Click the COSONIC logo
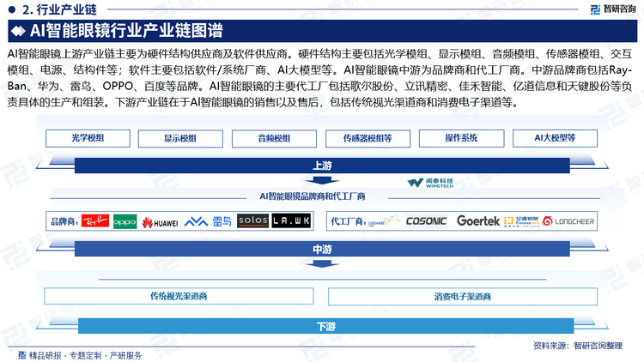This screenshot has height=362, width=644. click(x=426, y=221)
